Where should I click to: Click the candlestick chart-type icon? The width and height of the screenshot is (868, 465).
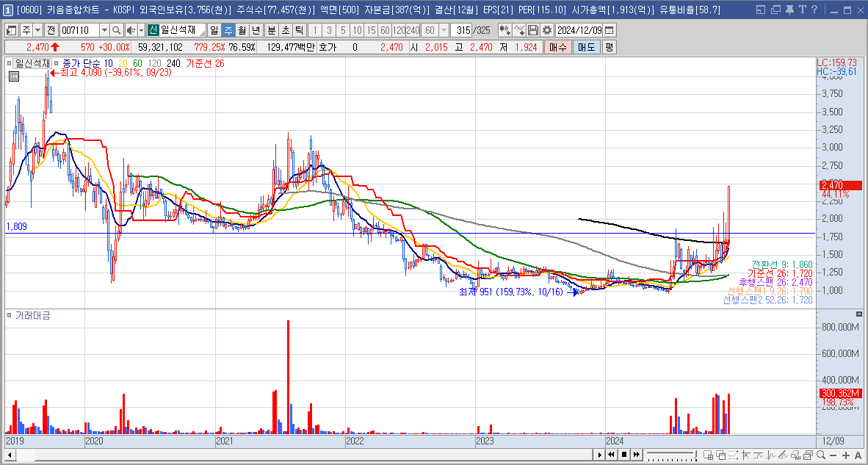click(504, 30)
